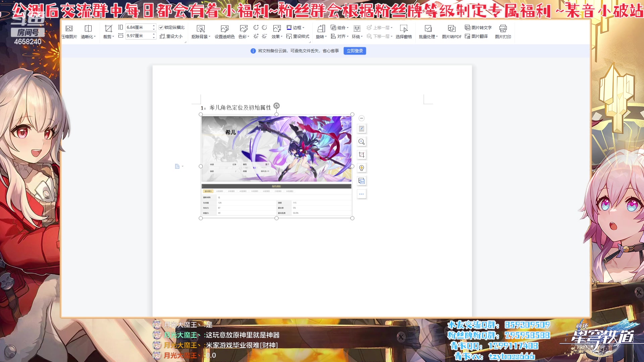Click the selected 希儿 character image

click(276, 166)
